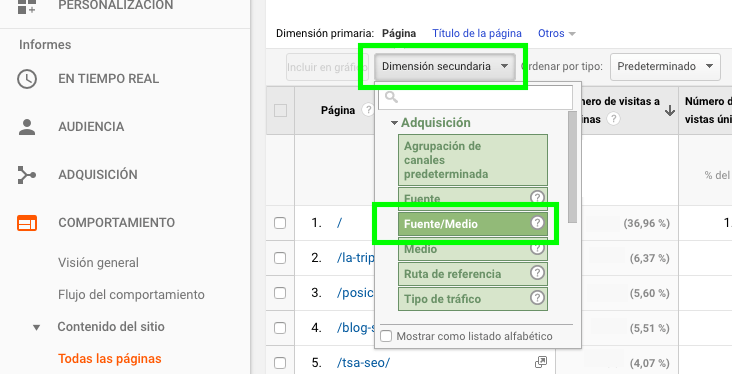Select Página primary dimension
Viewport: 732px width, 374px height.
(399, 34)
